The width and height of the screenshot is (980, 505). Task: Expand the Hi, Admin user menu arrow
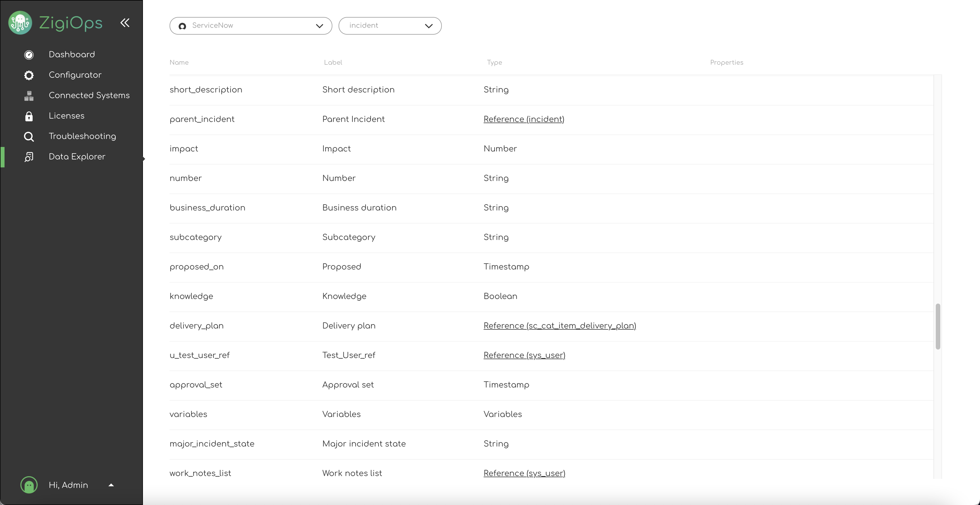coord(111,485)
